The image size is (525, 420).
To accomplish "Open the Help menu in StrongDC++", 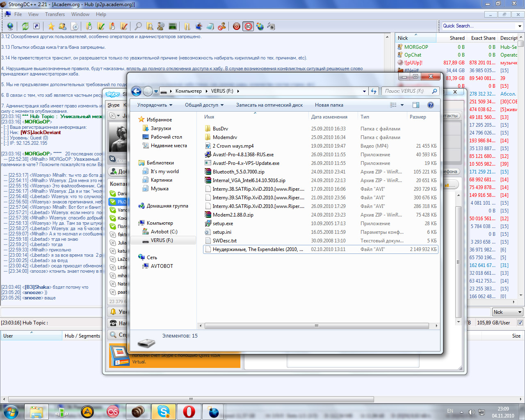I will click(101, 14).
